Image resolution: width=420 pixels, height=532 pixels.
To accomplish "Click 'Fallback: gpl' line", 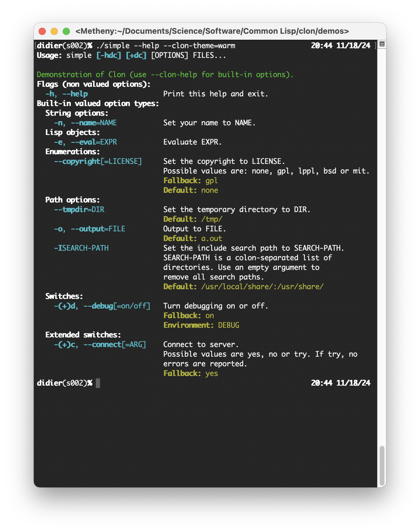I will (x=190, y=181).
